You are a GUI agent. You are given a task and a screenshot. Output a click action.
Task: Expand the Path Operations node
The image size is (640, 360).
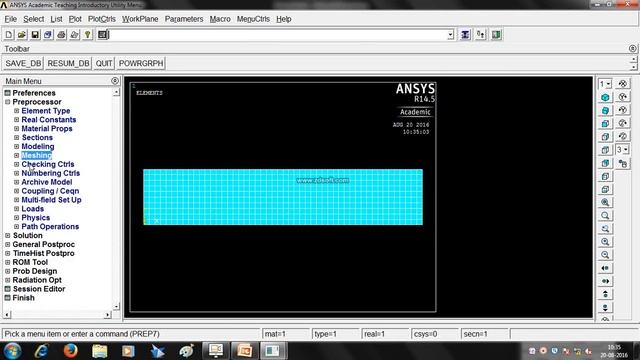[16, 227]
